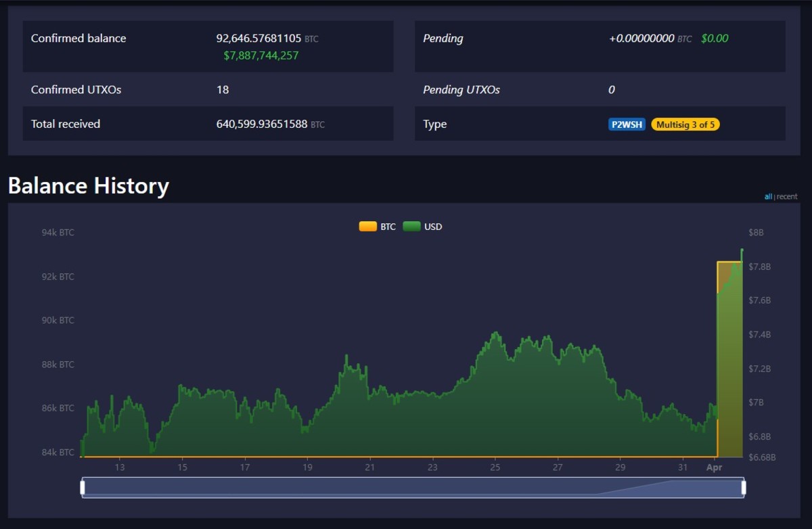This screenshot has width=812, height=529.
Task: Click the orange BTC legend swatch
Action: [x=367, y=227]
